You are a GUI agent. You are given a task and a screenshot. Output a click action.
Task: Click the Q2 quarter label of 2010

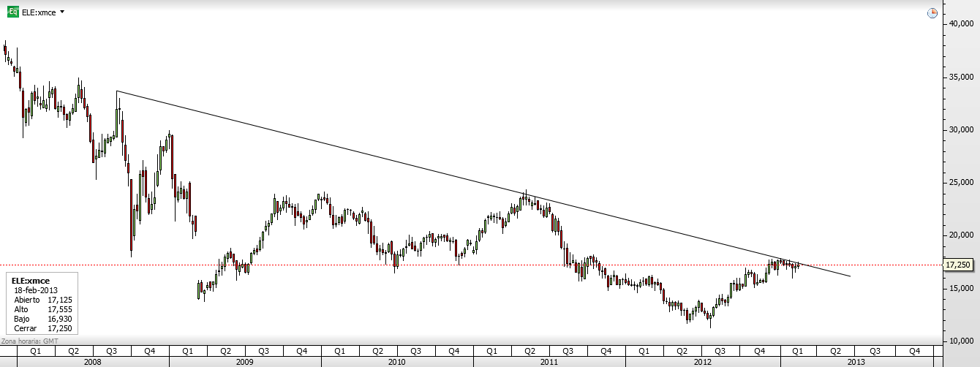coord(377,351)
